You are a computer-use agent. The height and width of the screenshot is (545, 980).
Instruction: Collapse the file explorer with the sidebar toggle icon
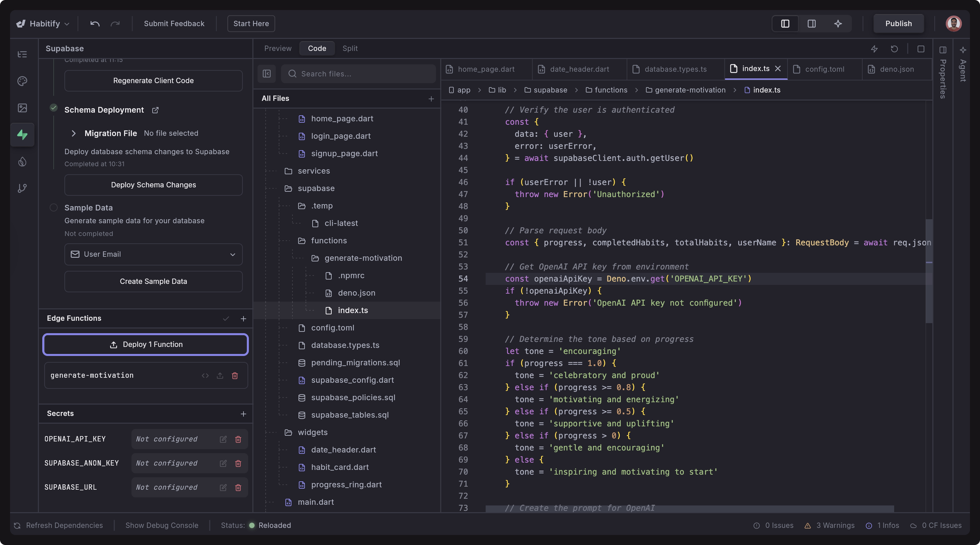[267, 73]
